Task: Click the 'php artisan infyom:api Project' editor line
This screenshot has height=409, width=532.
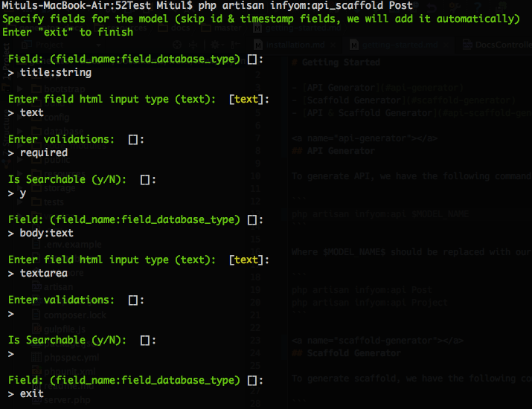Action: click(x=370, y=303)
